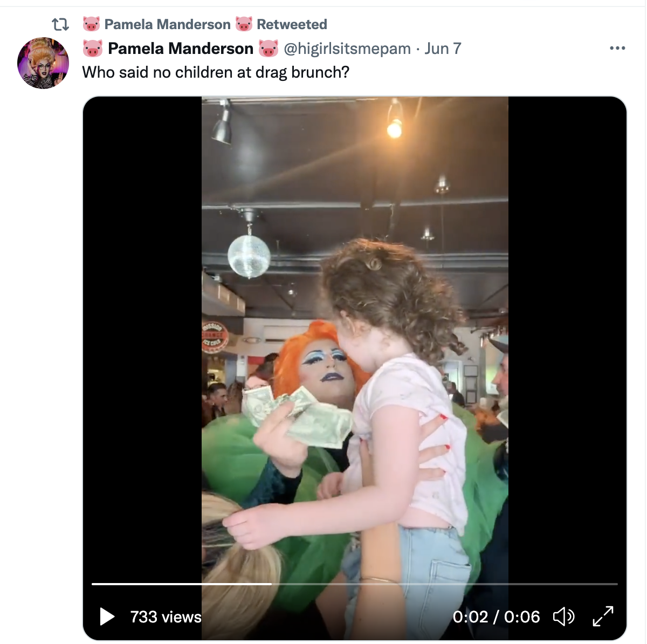The height and width of the screenshot is (644, 647).
Task: Click the Jun 7 timestamp
Action: (x=443, y=49)
